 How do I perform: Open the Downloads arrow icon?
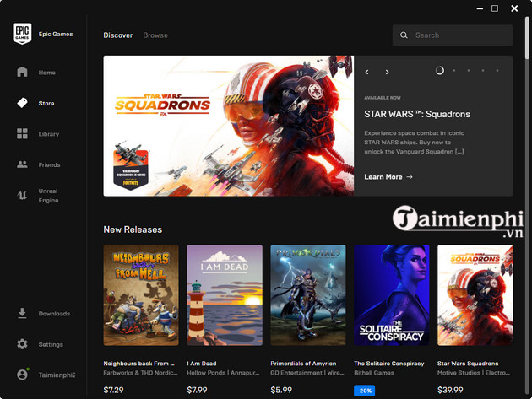(22, 313)
